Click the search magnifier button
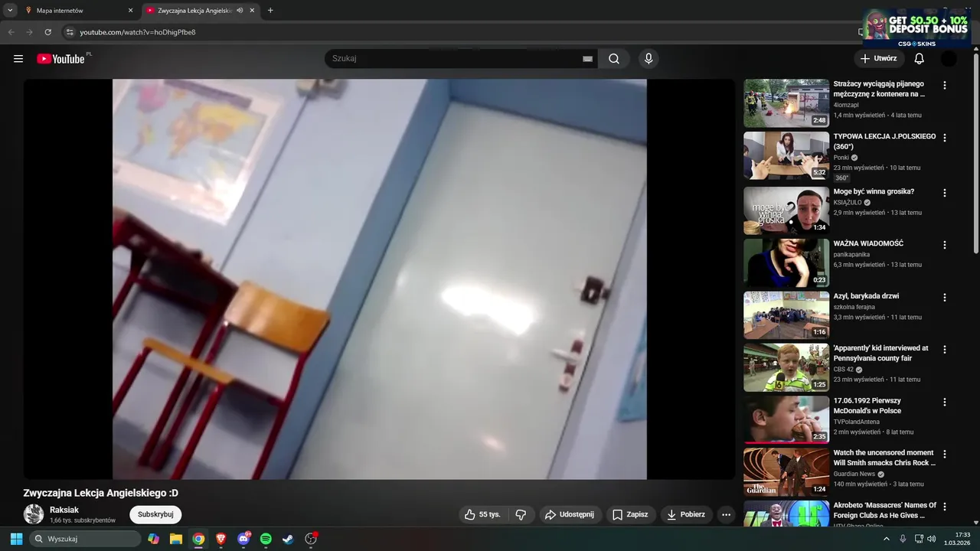The image size is (980, 551). [x=614, y=59]
